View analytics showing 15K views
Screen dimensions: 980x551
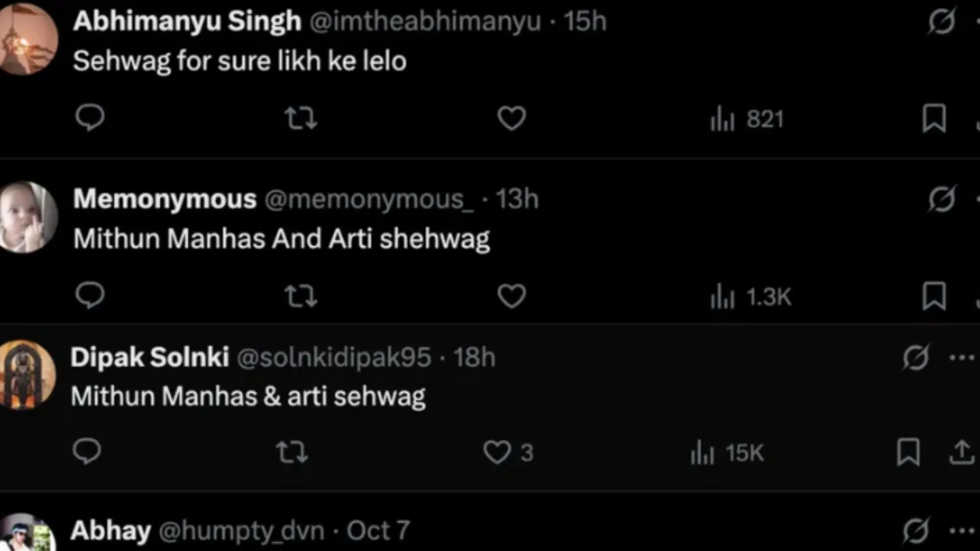(727, 453)
